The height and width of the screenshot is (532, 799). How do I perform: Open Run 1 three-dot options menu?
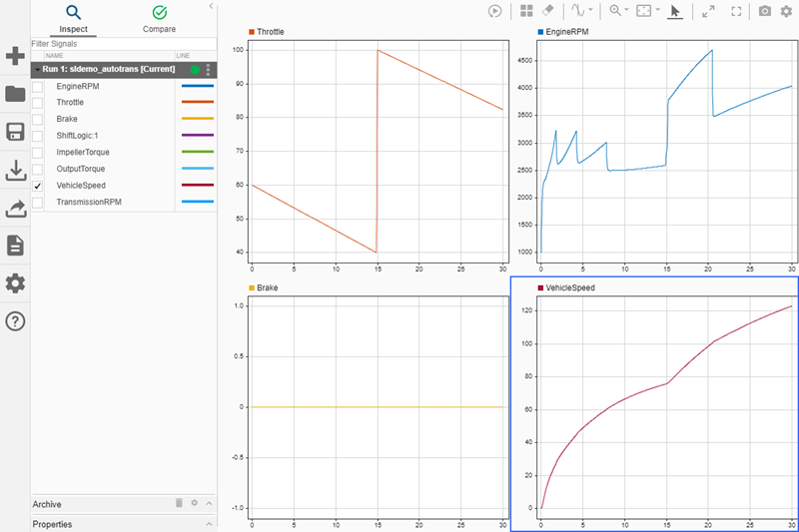coord(208,69)
